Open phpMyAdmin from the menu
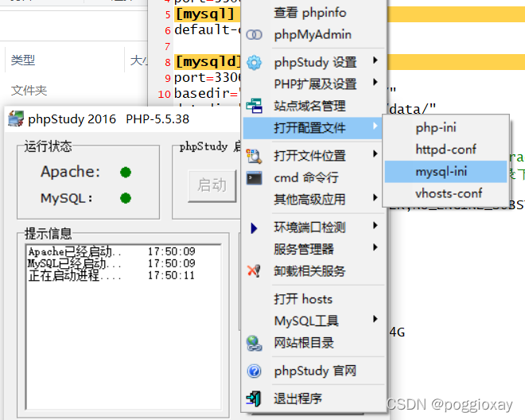The width and height of the screenshot is (525, 420). [x=313, y=35]
